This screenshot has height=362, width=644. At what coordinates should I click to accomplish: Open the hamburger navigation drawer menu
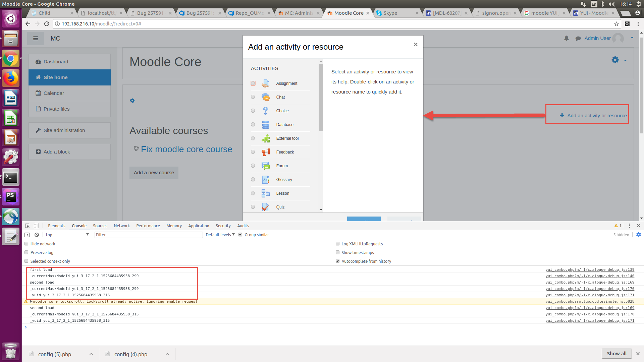click(x=36, y=39)
